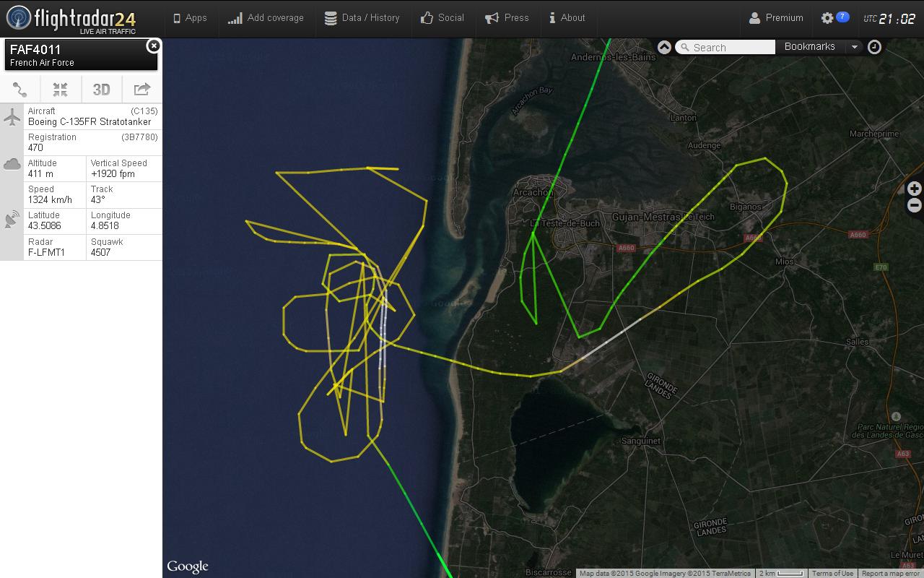
Task: Expand the Bookmarks dropdown arrow
Action: click(855, 47)
